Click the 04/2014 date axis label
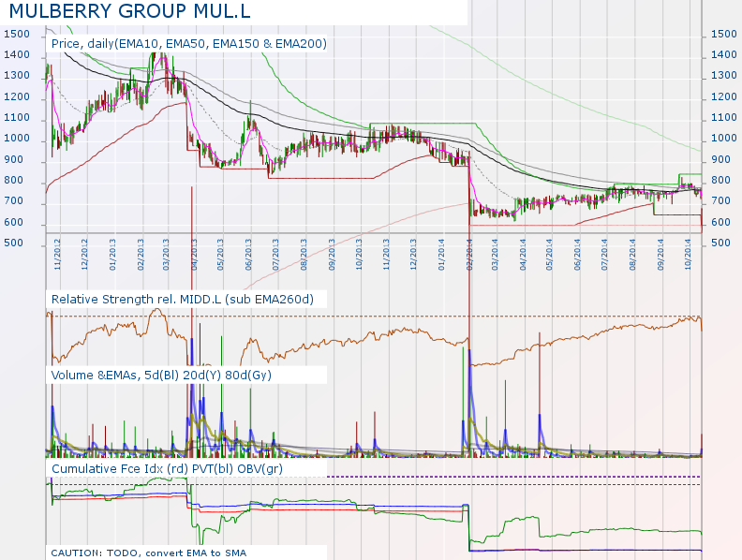 click(x=523, y=255)
